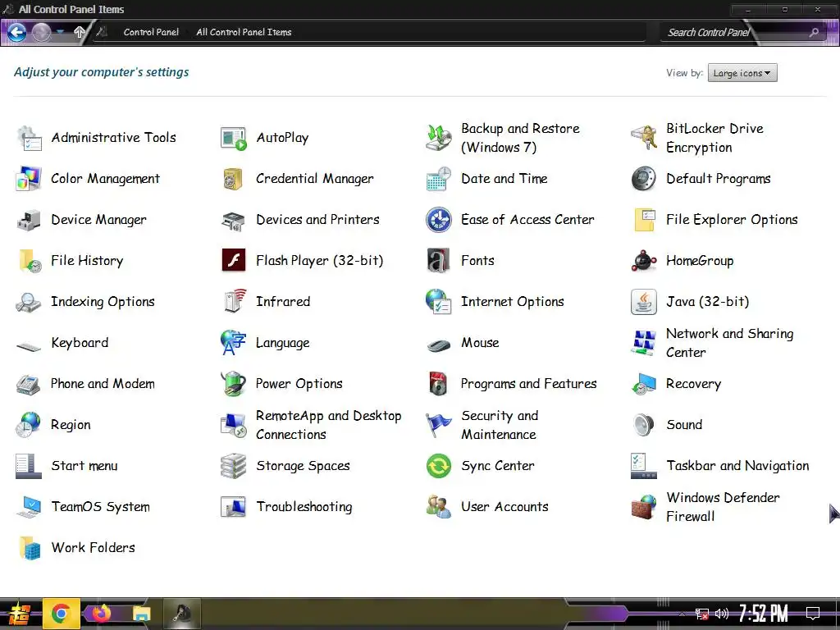This screenshot has height=630, width=840.
Task: Click the 7:52 PM taskbar clock
Action: click(764, 613)
